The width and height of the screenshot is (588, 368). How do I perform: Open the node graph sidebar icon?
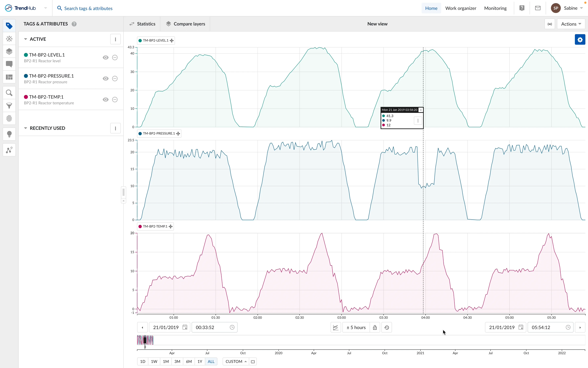[9, 150]
